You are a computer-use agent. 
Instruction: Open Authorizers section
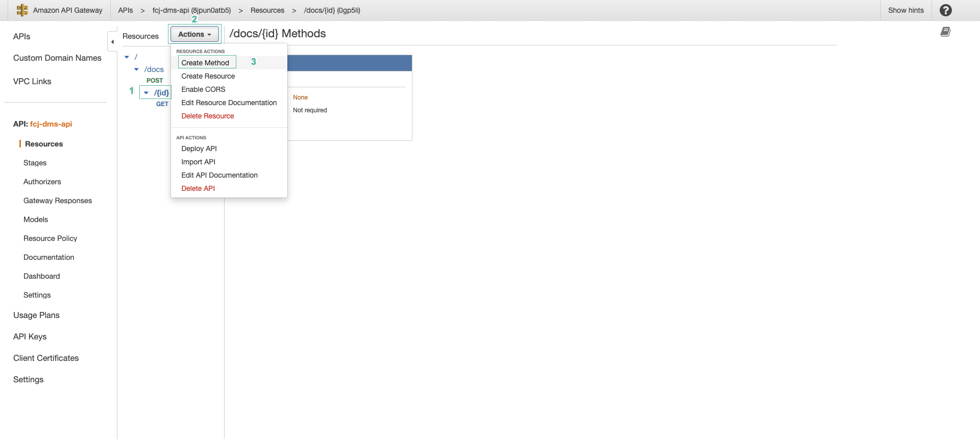(x=42, y=182)
